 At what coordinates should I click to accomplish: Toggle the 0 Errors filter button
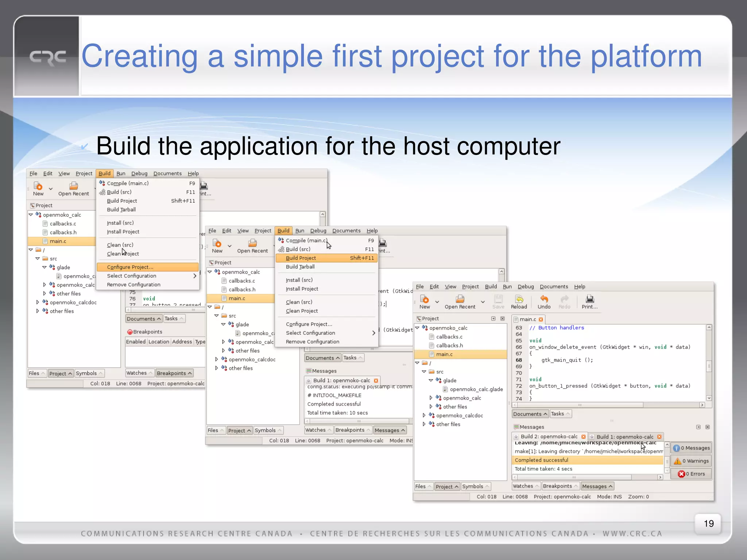pyautogui.click(x=691, y=474)
